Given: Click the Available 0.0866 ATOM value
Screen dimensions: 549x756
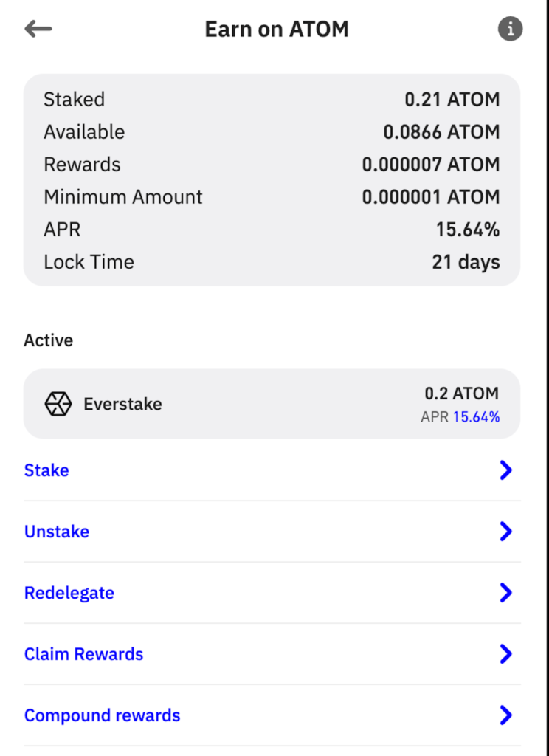Looking at the screenshot, I should pyautogui.click(x=441, y=132).
